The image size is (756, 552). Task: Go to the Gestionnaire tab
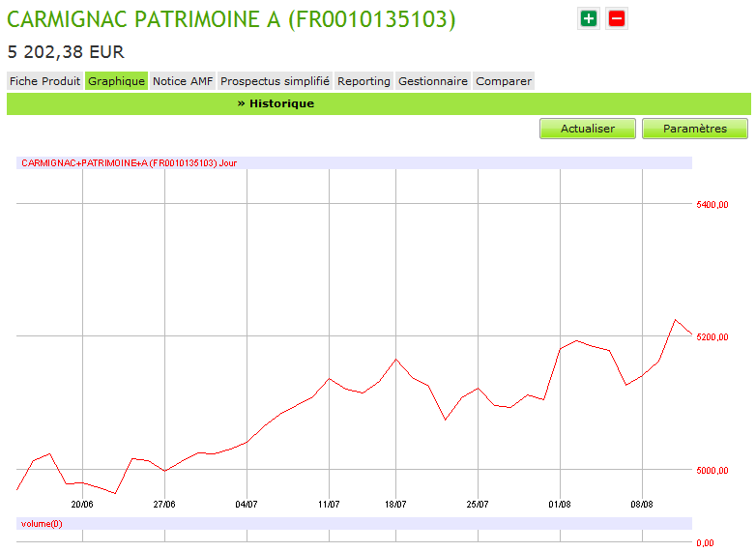click(433, 81)
